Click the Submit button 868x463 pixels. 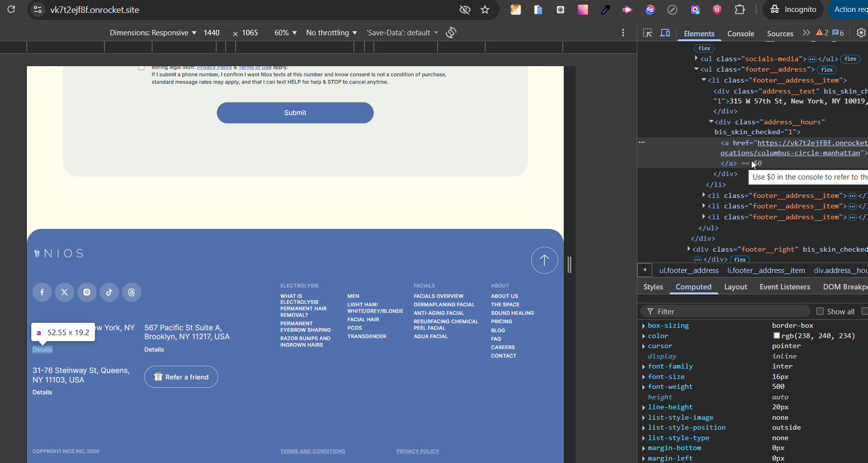295,113
